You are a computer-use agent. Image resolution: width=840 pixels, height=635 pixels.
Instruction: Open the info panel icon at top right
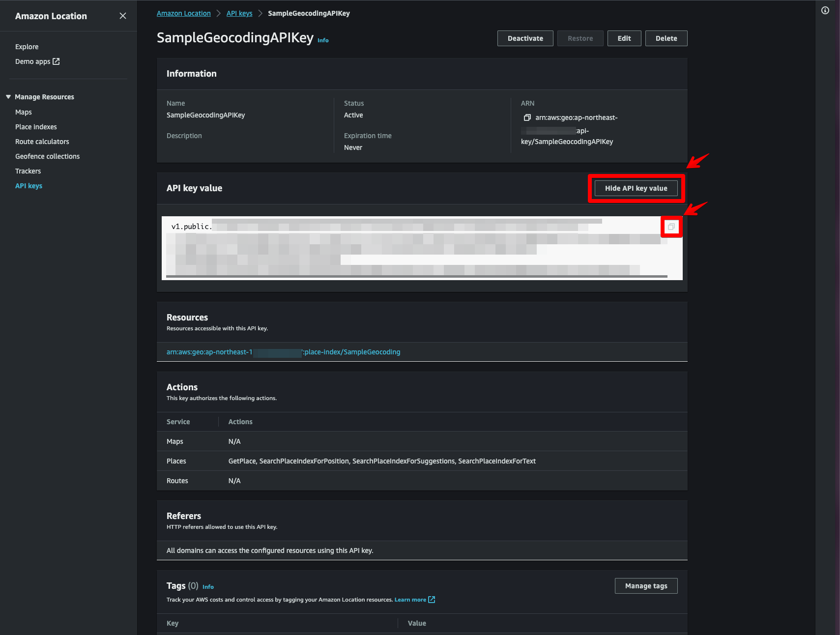825,10
